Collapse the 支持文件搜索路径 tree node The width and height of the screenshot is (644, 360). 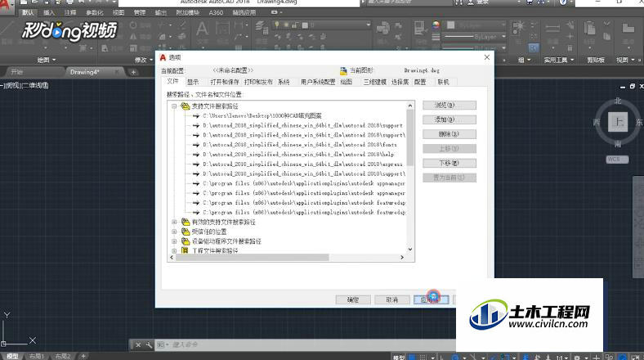(174, 106)
